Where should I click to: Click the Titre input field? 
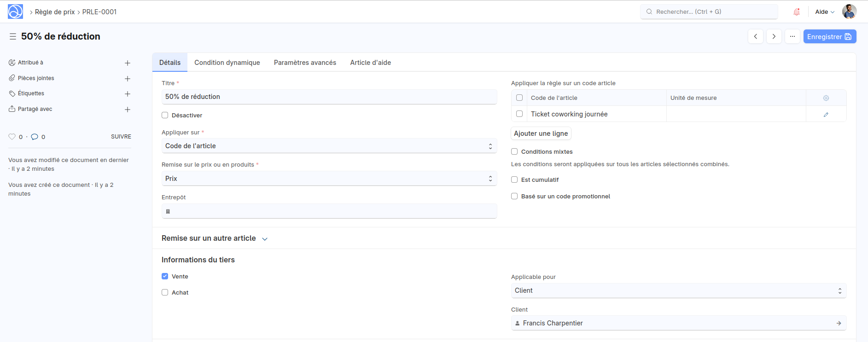(x=329, y=97)
